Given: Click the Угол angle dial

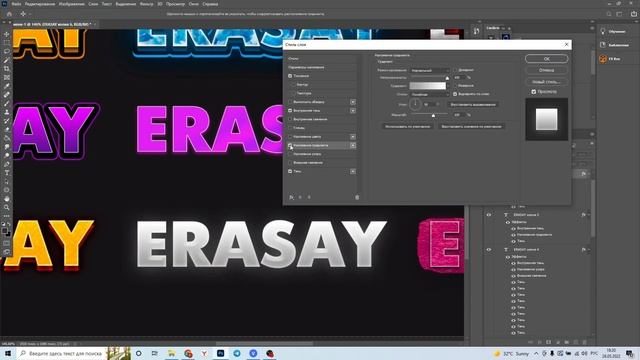Looking at the screenshot, I should (x=415, y=104).
